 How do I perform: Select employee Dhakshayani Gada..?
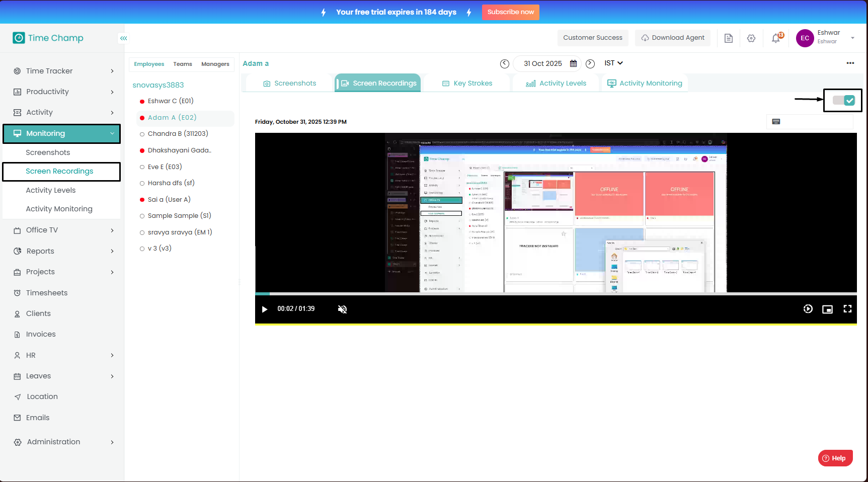tap(179, 150)
